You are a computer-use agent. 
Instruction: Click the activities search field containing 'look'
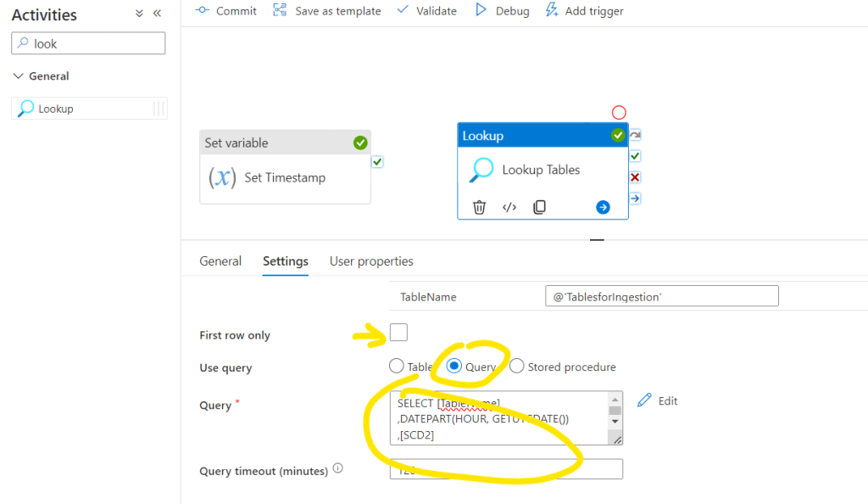click(x=95, y=43)
